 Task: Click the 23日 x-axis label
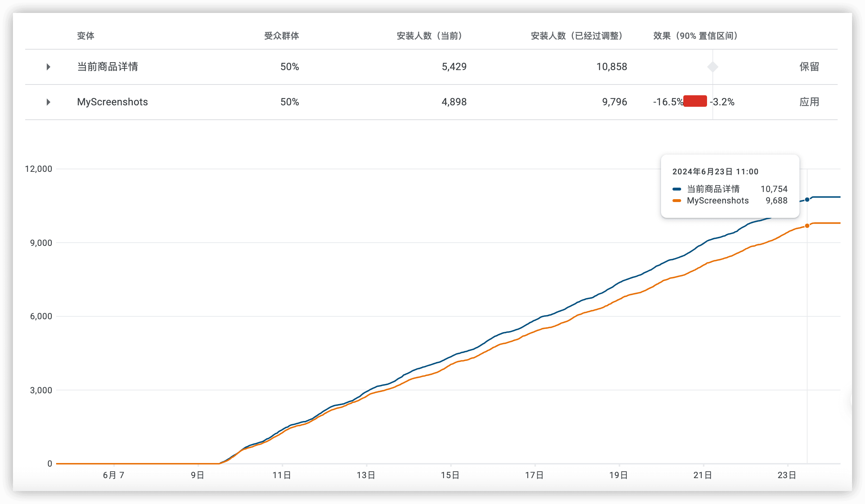(x=787, y=475)
